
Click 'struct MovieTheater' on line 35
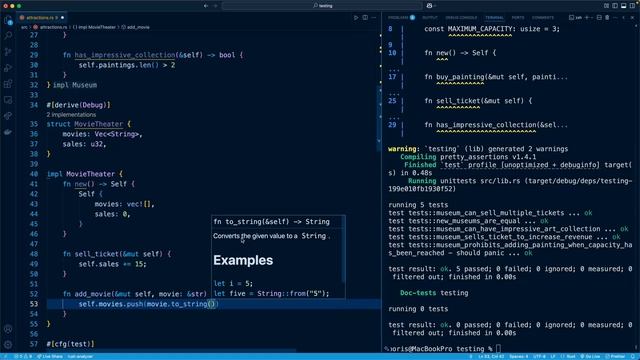tap(84, 124)
